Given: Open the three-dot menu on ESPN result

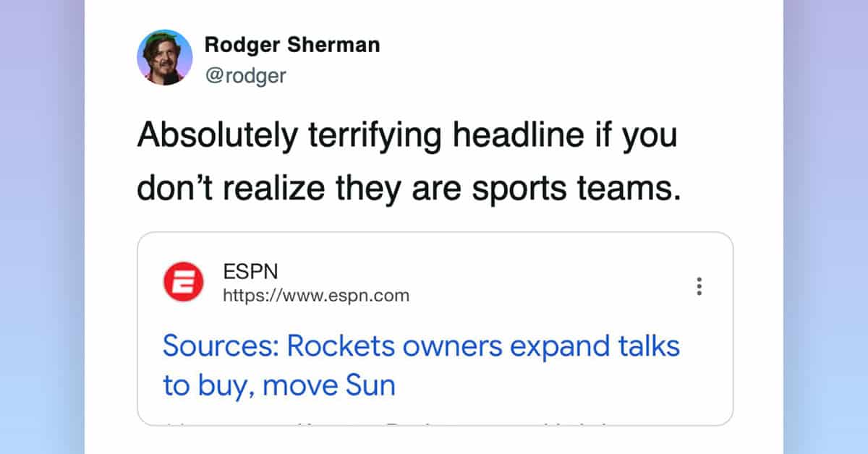Looking at the screenshot, I should 699,286.
